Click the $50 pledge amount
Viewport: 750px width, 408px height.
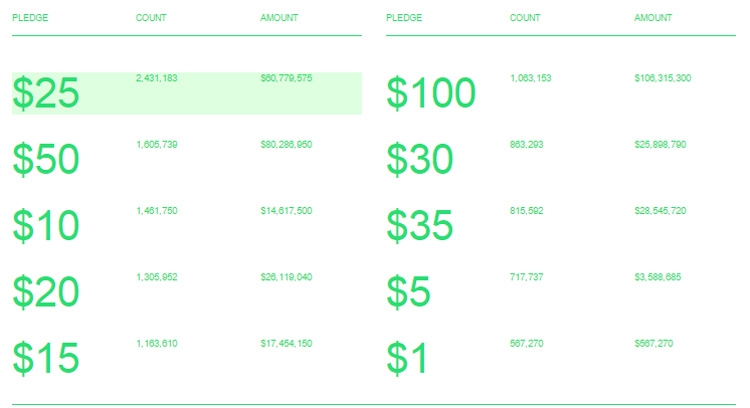click(46, 159)
